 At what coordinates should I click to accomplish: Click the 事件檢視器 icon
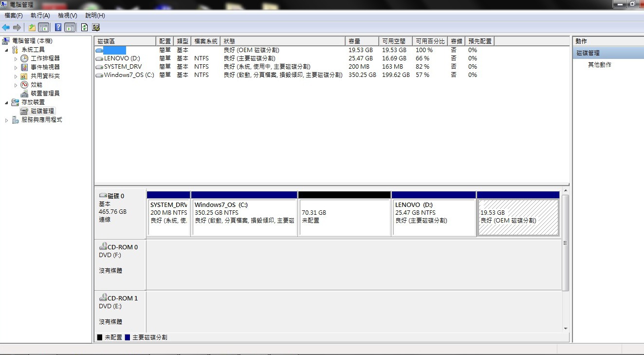pyautogui.click(x=24, y=67)
